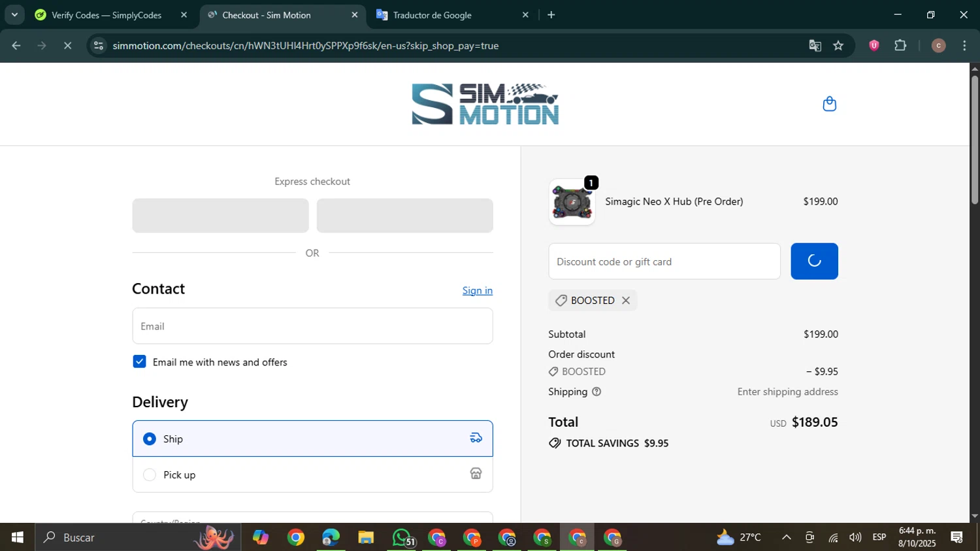
Task: Select the Checkout - Sim Motion tab
Action: click(x=267, y=15)
